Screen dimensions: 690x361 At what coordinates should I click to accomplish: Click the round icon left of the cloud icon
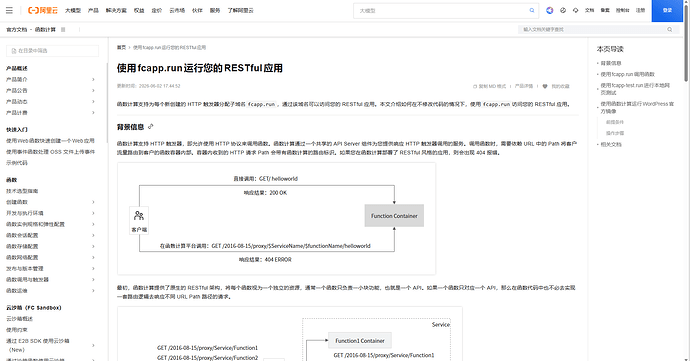pos(563,10)
